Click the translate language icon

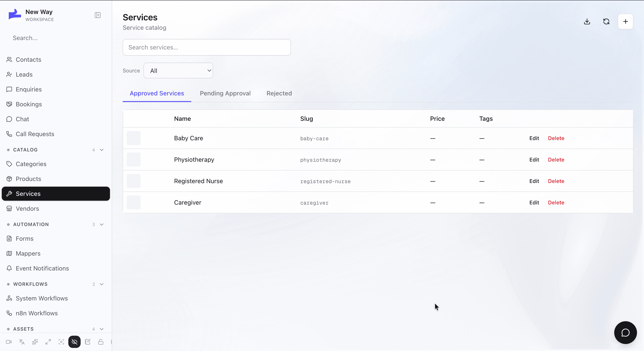[22, 342]
